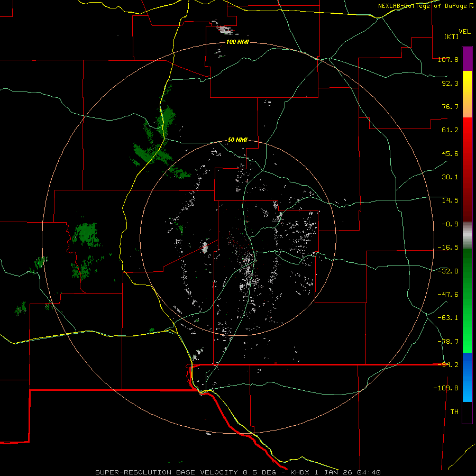476x476 pixels.
Task: Click the VEL legend title
Action: pyautogui.click(x=464, y=32)
